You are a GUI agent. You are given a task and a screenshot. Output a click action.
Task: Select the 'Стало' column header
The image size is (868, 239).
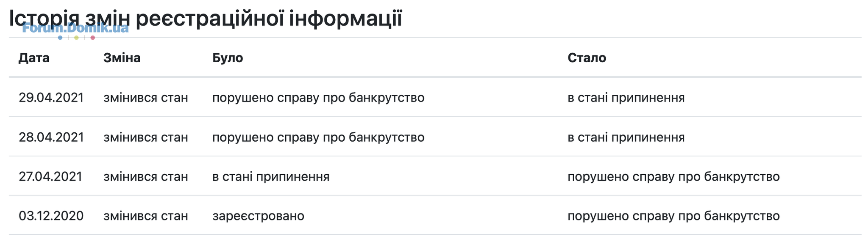(x=587, y=58)
